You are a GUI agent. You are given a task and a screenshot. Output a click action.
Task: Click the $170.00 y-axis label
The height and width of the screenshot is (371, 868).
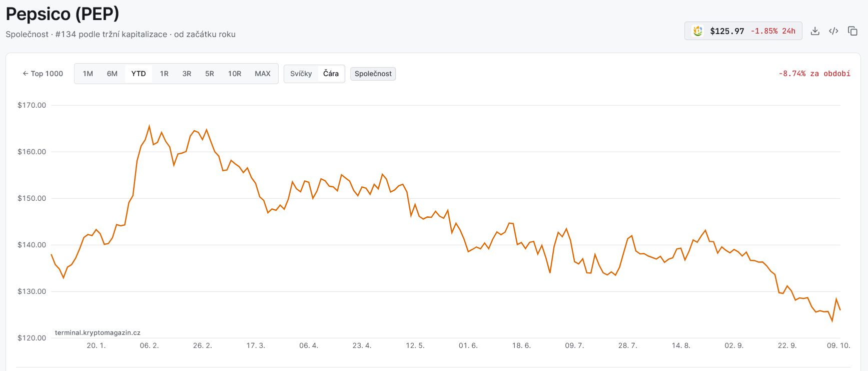coord(32,105)
